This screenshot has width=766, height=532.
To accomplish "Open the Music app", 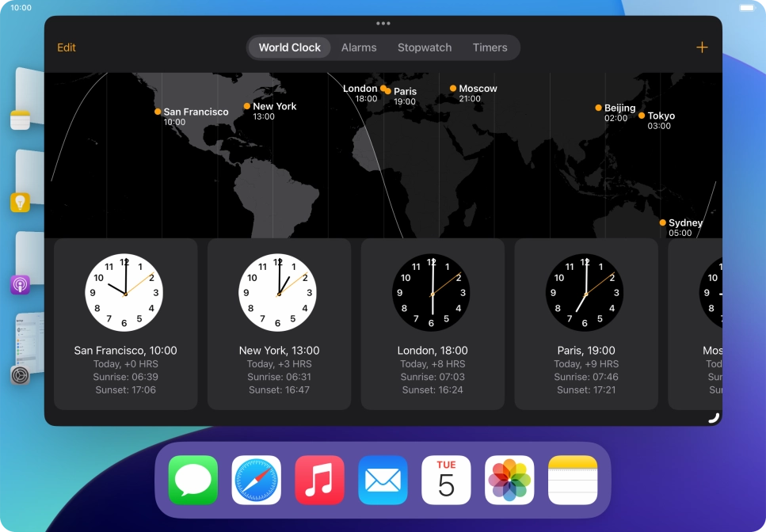I will (319, 479).
